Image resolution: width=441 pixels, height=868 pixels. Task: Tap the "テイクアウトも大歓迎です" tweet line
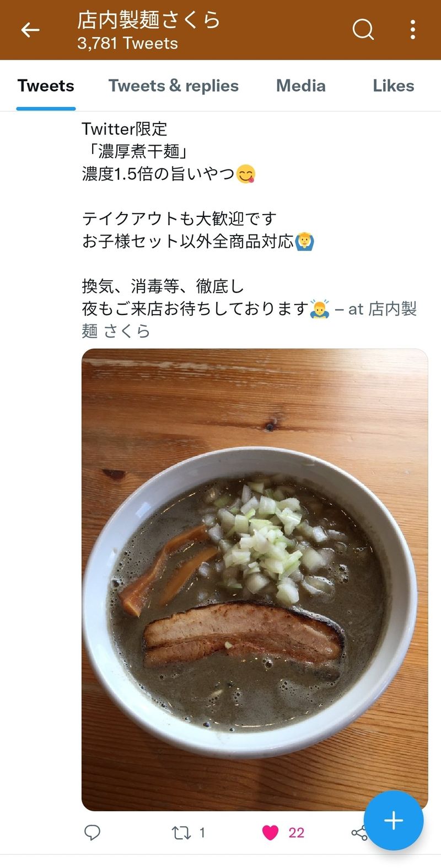(179, 219)
